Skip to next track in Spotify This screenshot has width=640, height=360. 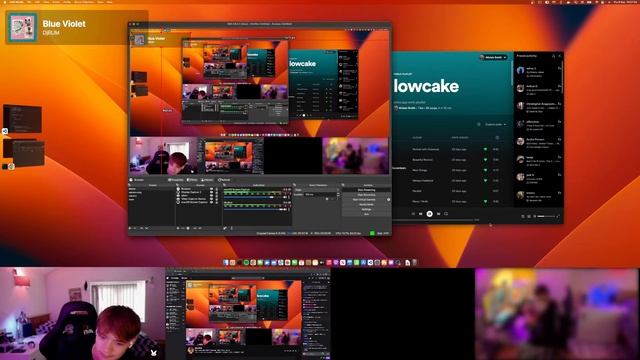pos(438,214)
